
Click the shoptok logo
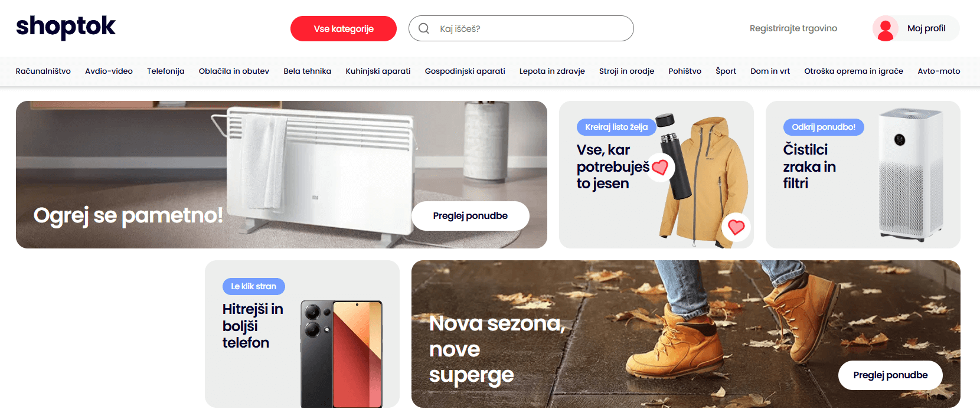click(x=66, y=27)
